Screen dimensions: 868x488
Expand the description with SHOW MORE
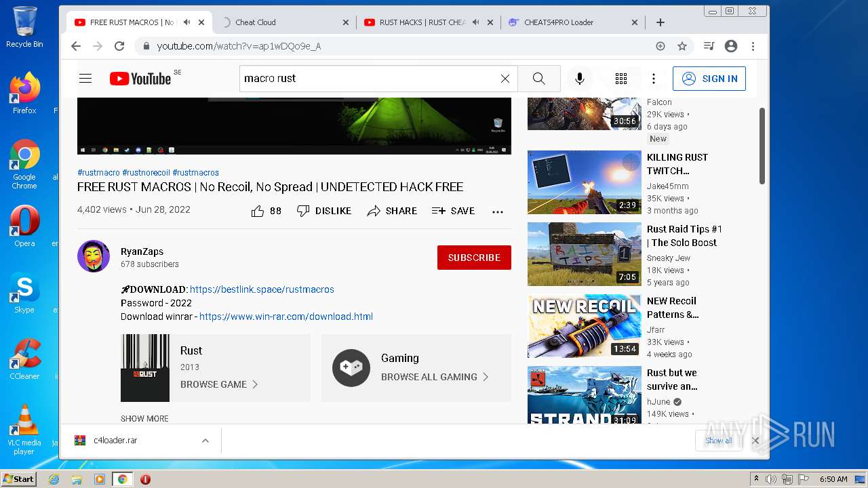[x=144, y=419]
